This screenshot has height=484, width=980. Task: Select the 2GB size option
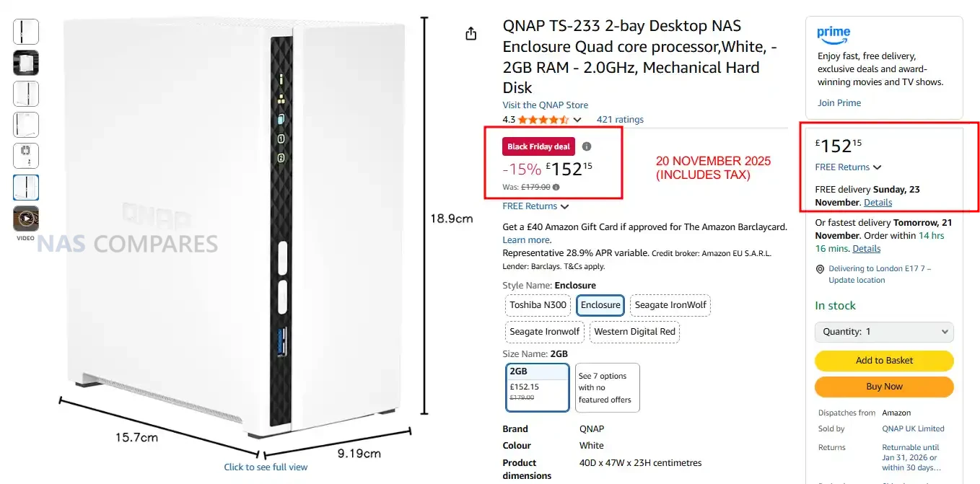point(538,387)
